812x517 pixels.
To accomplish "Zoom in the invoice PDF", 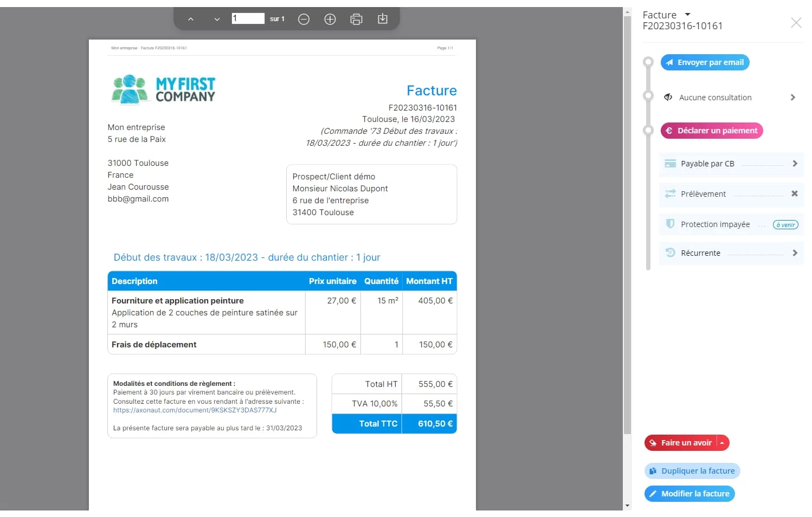I will [330, 20].
